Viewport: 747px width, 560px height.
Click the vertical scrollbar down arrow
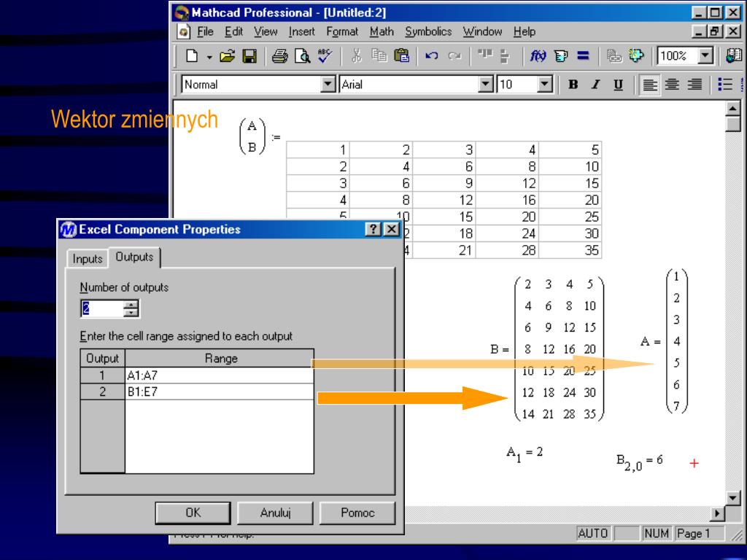pyautogui.click(x=732, y=498)
